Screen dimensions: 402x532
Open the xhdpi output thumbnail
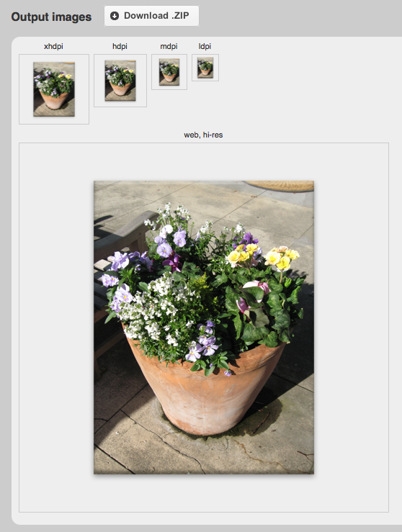pos(54,89)
